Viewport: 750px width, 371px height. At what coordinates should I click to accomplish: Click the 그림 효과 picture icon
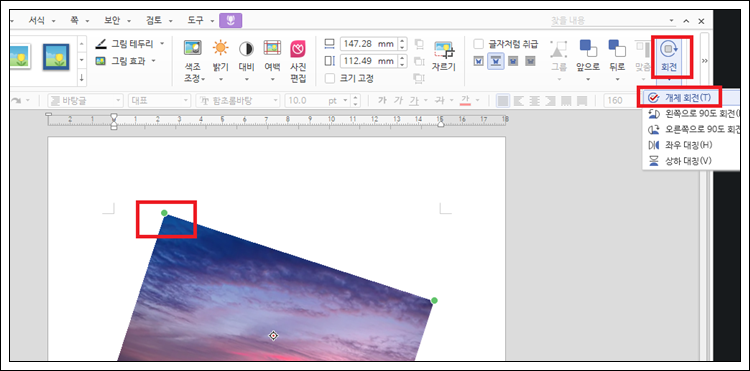tap(100, 61)
